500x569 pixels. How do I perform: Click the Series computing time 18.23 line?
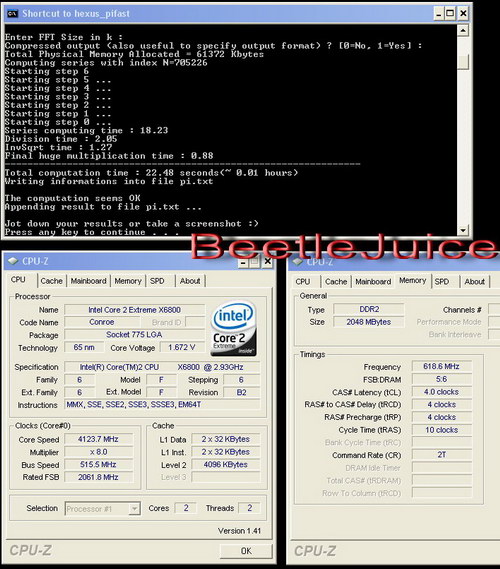point(86,130)
